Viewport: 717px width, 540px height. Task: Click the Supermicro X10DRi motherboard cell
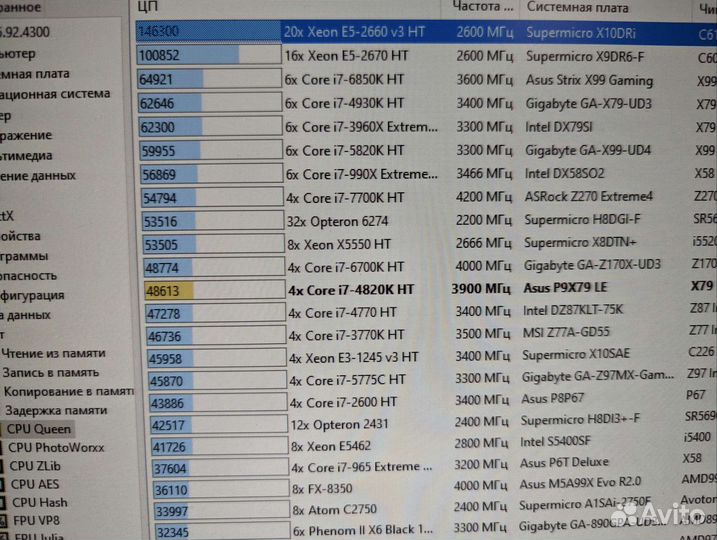tap(581, 33)
